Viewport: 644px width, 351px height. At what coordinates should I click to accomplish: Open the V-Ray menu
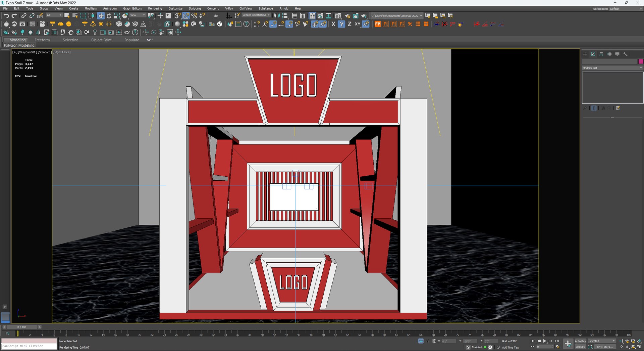[229, 9]
